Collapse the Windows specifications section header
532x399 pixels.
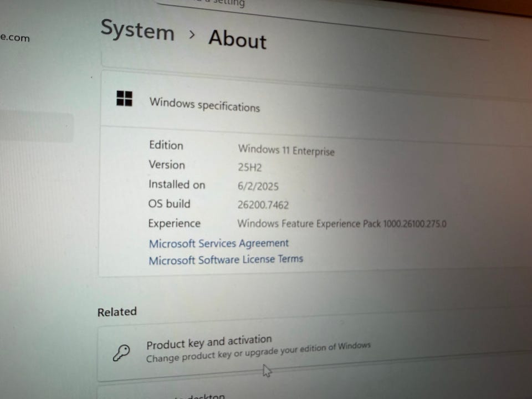coord(315,107)
